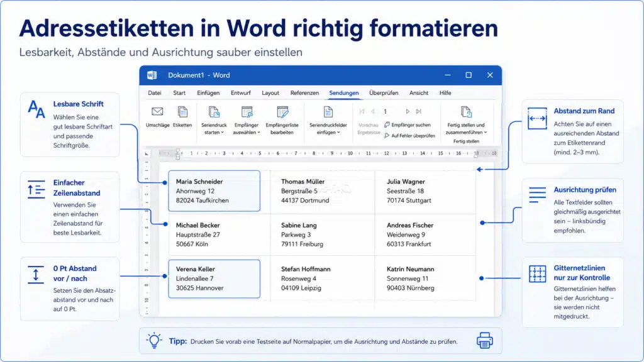
Task: Switch to the Ansicht tab
Action: (418, 93)
